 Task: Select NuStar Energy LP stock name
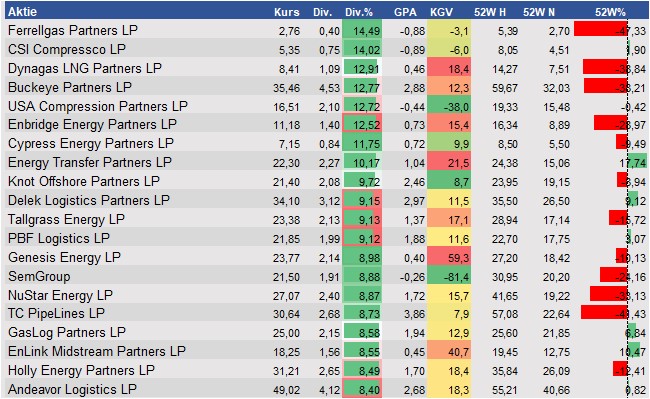[x=60, y=295]
